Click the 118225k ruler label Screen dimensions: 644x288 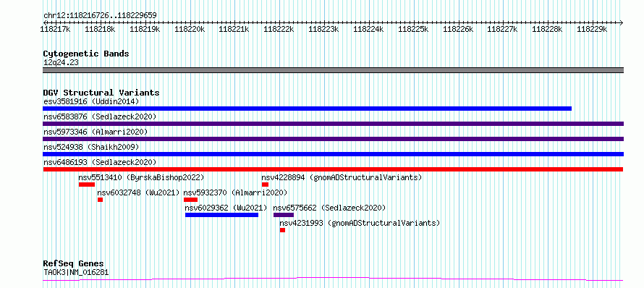click(414, 29)
